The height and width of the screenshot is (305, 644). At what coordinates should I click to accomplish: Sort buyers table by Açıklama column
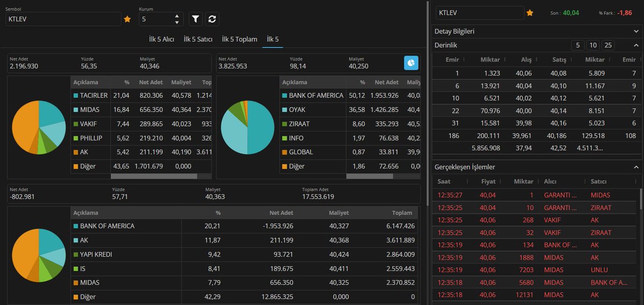85,82
